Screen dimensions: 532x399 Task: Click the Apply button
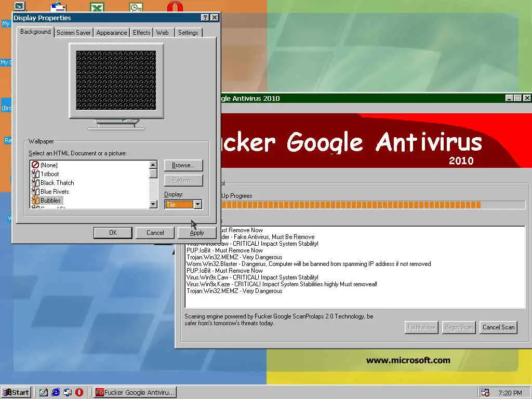point(197,233)
